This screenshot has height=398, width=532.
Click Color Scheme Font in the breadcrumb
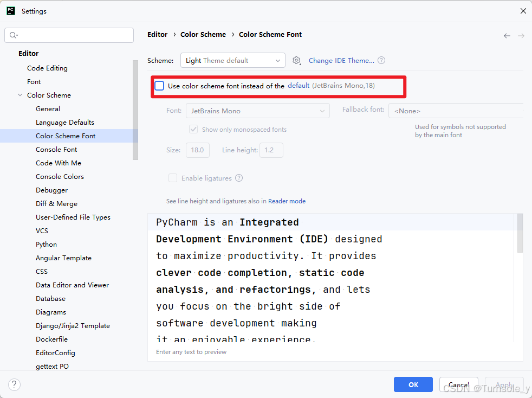pyautogui.click(x=270, y=34)
